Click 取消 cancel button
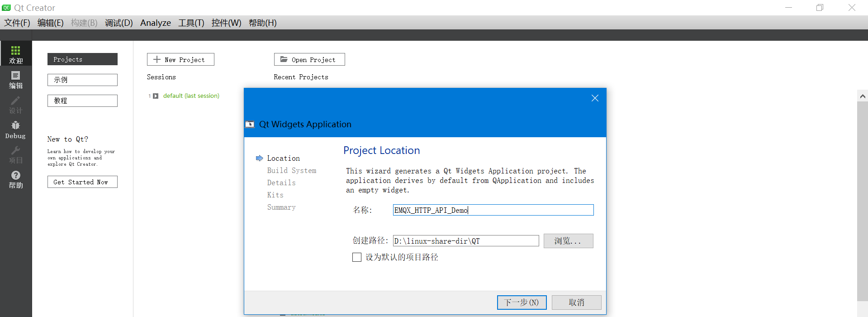868x317 pixels. [x=577, y=303]
